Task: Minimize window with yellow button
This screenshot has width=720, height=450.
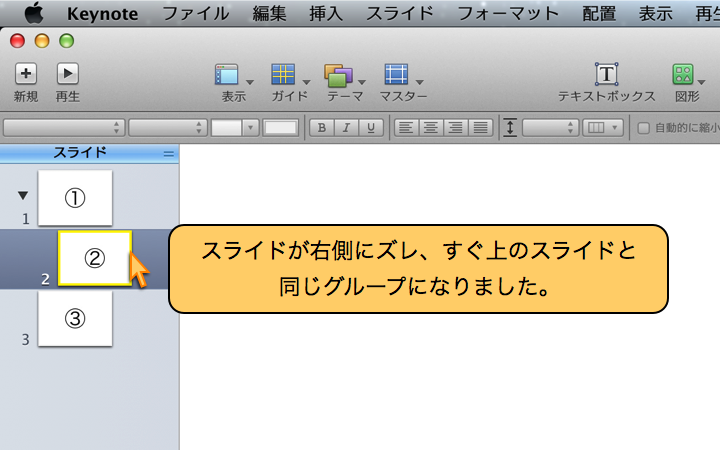Action: [42, 41]
